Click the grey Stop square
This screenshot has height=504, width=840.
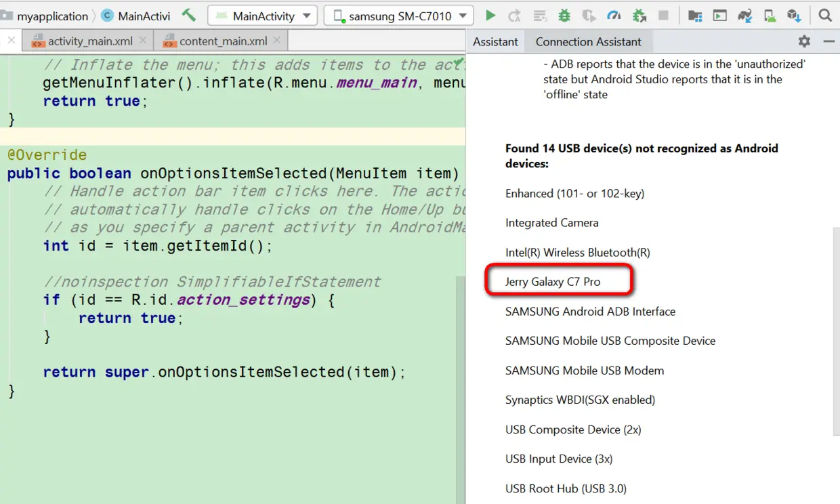(x=663, y=15)
